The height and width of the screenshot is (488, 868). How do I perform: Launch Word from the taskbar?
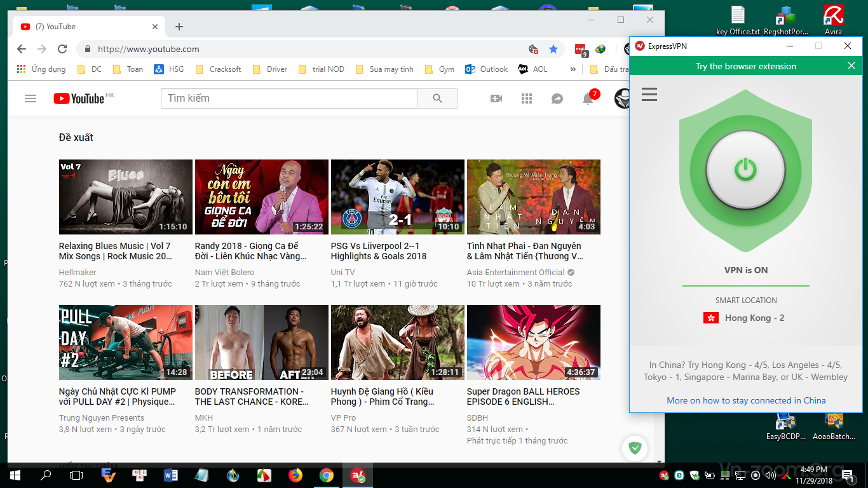point(171,475)
